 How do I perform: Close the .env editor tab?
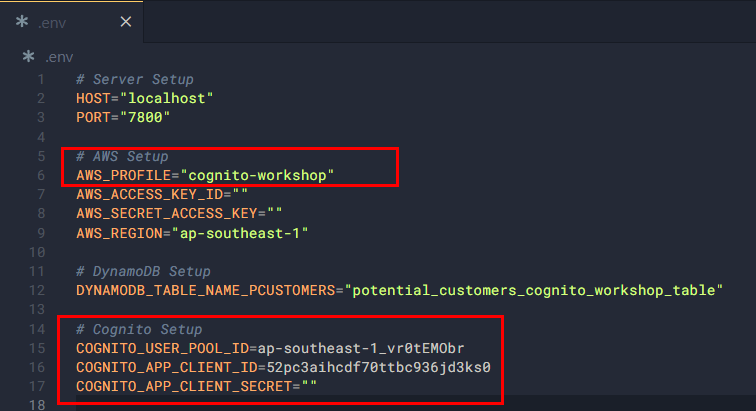[125, 21]
